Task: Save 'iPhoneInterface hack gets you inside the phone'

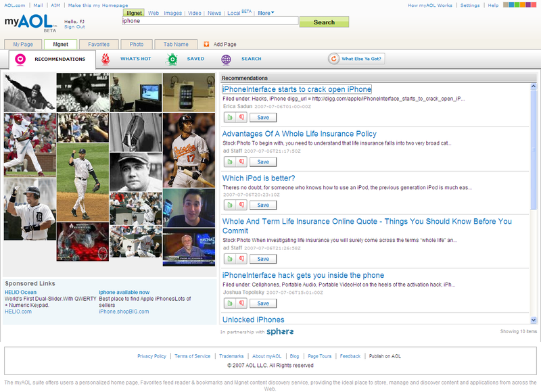Action: click(x=263, y=303)
